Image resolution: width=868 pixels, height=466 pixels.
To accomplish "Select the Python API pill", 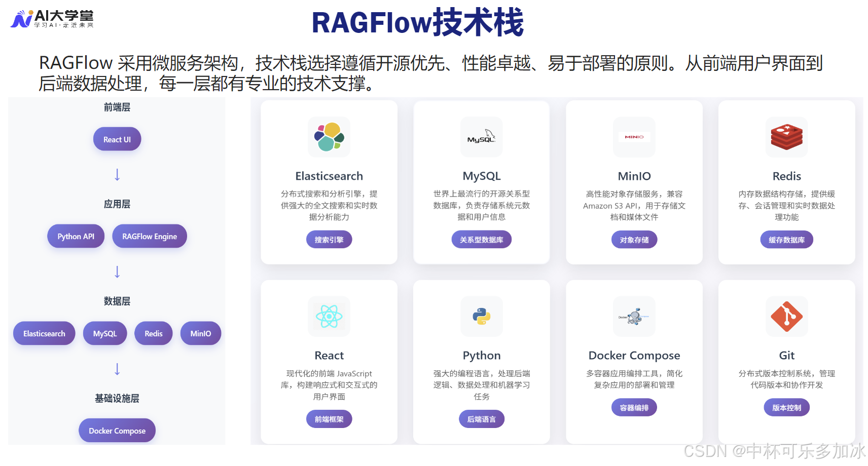I will (x=76, y=236).
